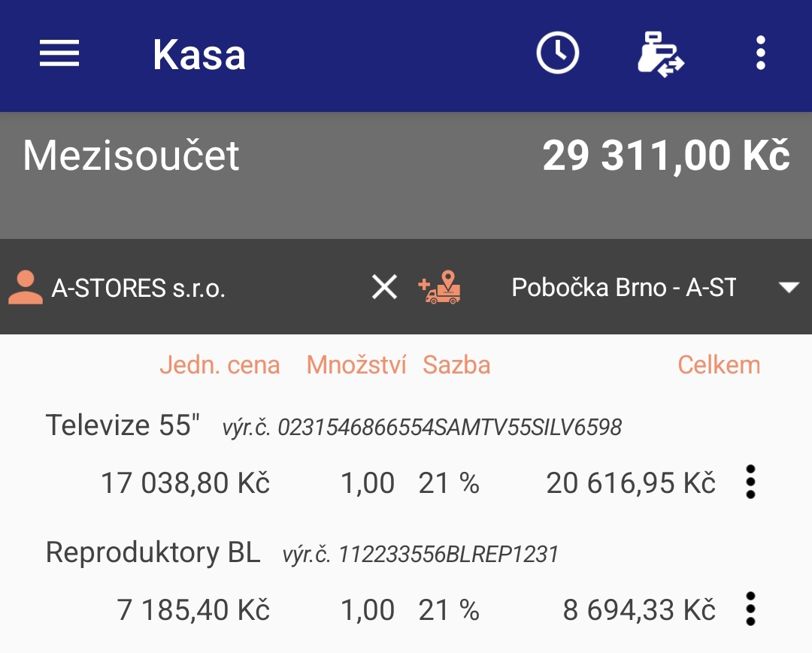Viewport: 812px width, 653px height.
Task: Open options for Televize 55" item
Action: coord(750,482)
